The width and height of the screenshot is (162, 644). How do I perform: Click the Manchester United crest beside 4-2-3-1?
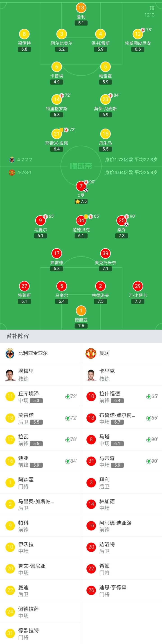[12, 172]
